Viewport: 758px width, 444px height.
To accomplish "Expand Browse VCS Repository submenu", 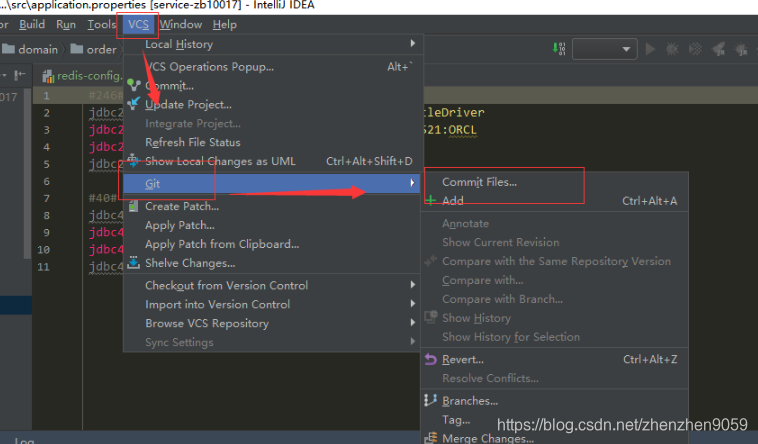I will click(x=273, y=323).
